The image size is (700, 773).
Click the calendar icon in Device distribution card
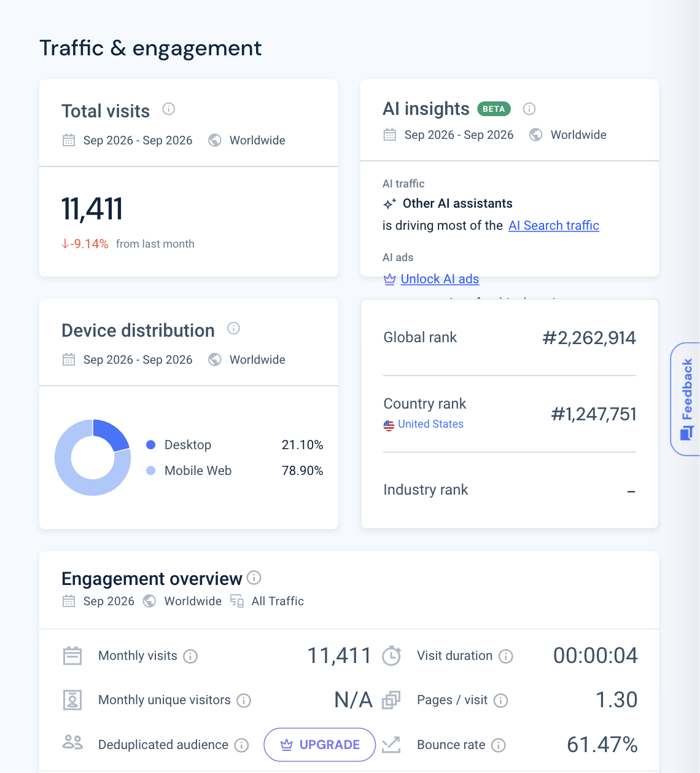pos(69,359)
